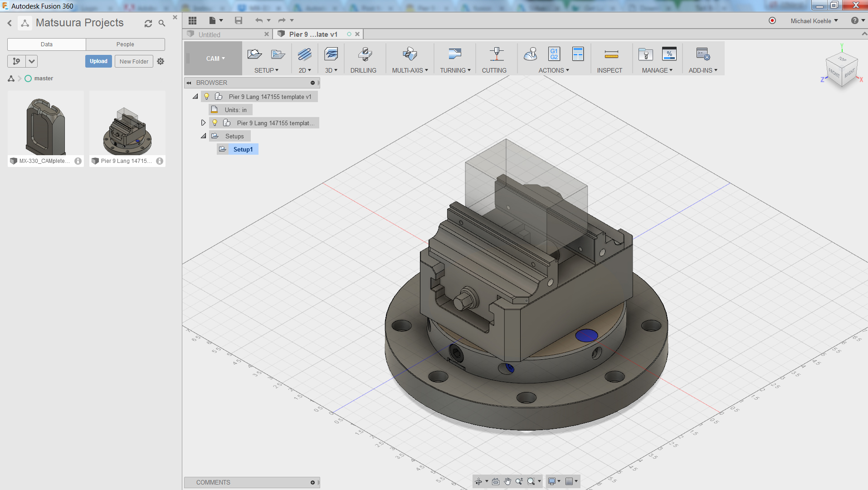The image size is (868, 490).
Task: Switch to the People tab
Action: 125,44
